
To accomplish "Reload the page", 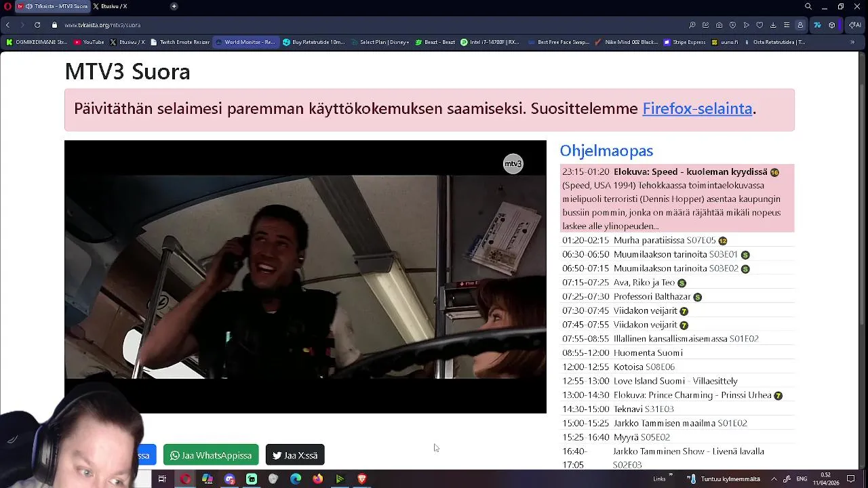I will click(37, 25).
